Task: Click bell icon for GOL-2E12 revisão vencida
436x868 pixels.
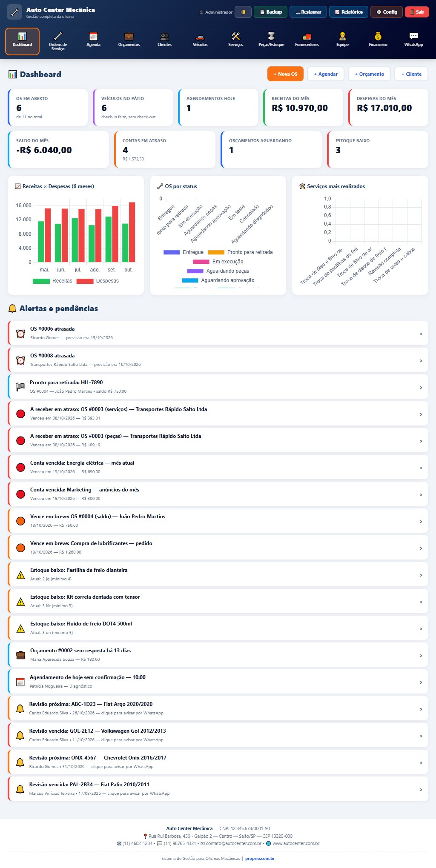Action: (x=20, y=735)
